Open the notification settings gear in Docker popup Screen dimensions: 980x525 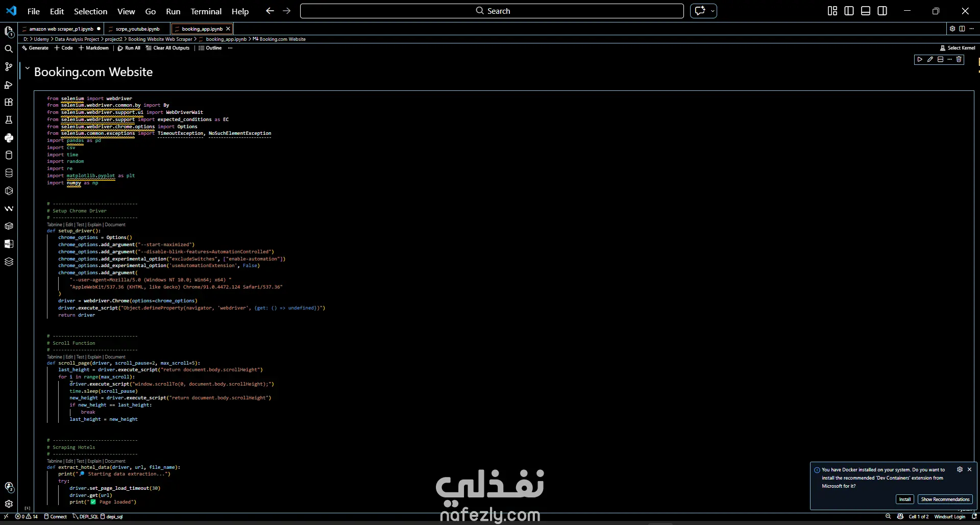coord(960,469)
